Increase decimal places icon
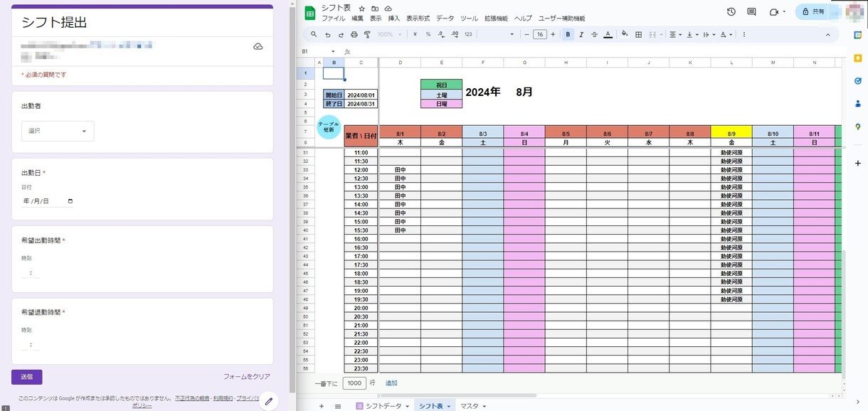 click(455, 34)
